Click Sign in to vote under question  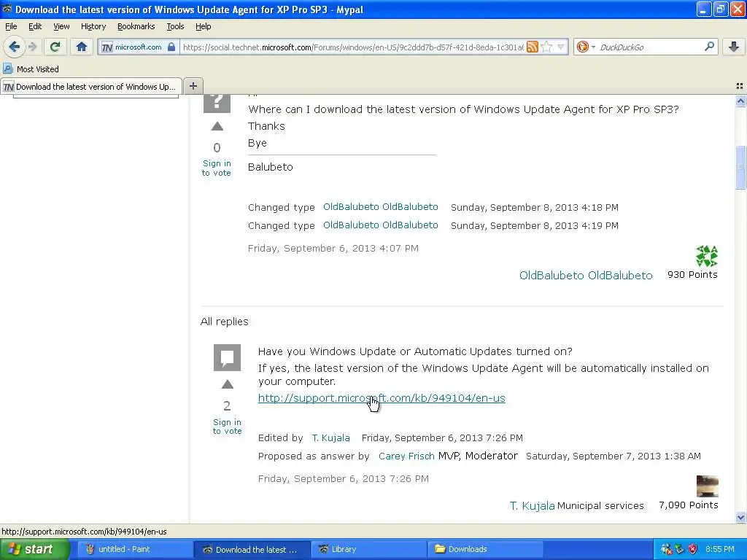pyautogui.click(x=216, y=168)
